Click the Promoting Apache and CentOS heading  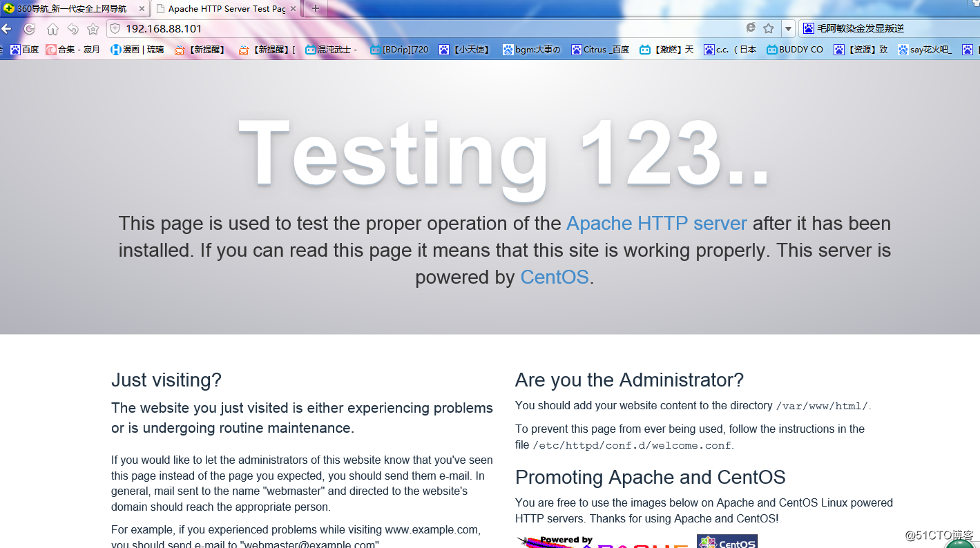pyautogui.click(x=650, y=478)
